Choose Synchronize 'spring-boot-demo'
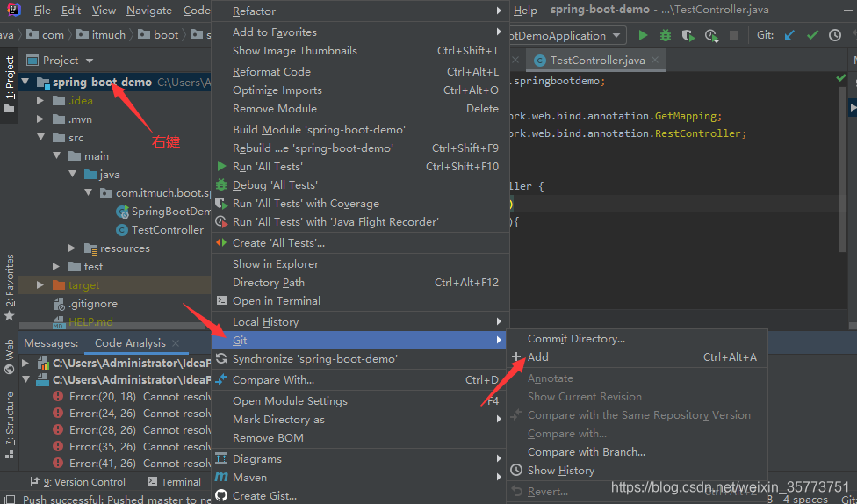The width and height of the screenshot is (857, 504). click(x=360, y=358)
